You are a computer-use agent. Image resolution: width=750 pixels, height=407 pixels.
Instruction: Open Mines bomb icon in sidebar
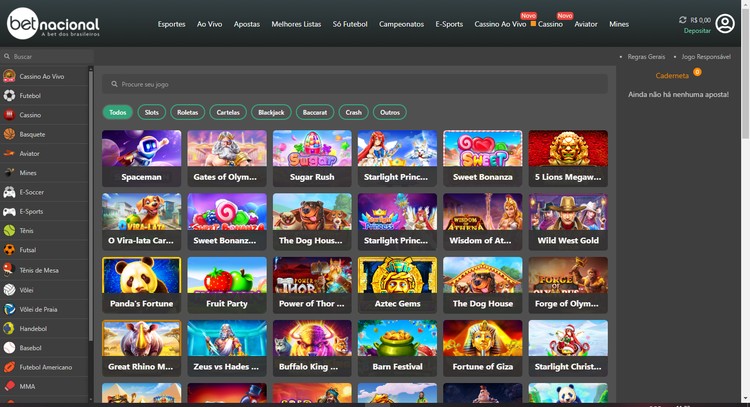9,173
